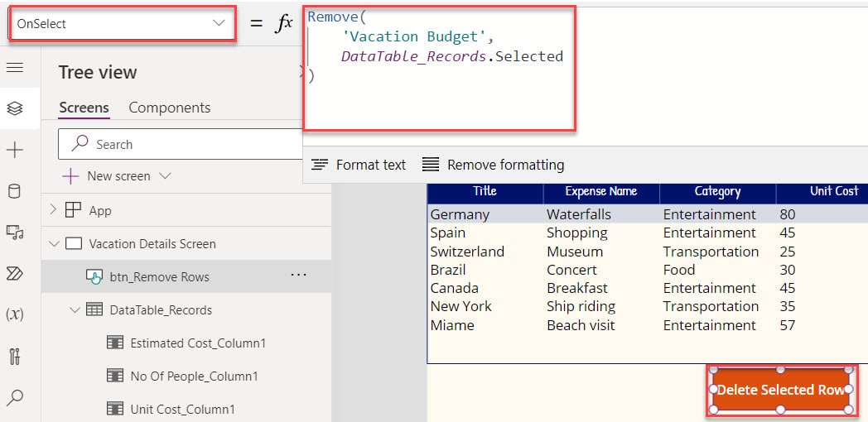Click Remove formatting button
This screenshot has width=868, height=422.
494,165
